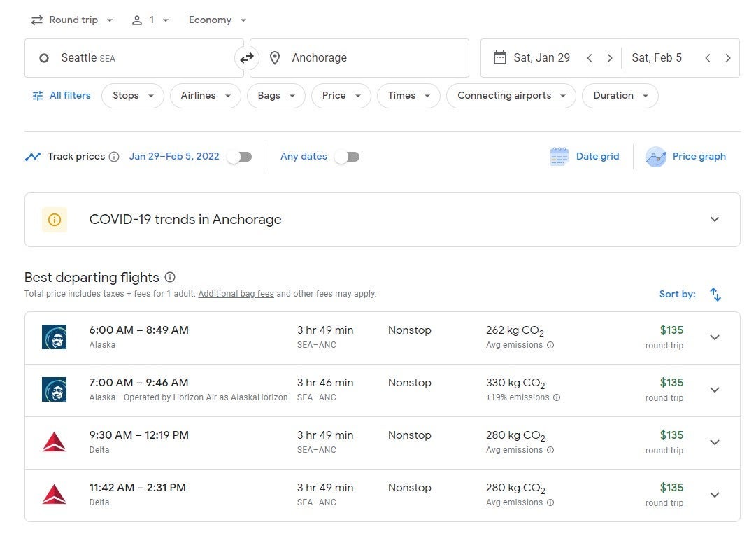Viewport: 756px width, 536px height.
Task: Click the All filters sliders icon
Action: coord(38,96)
